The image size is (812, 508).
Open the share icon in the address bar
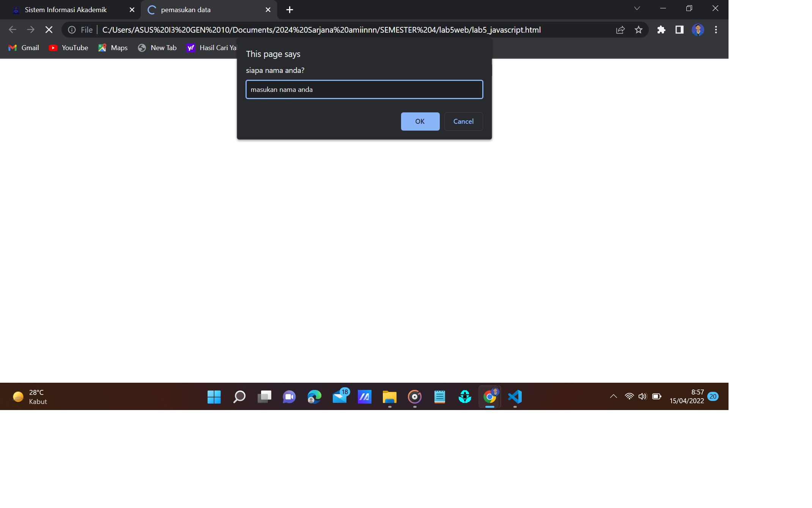click(620, 30)
